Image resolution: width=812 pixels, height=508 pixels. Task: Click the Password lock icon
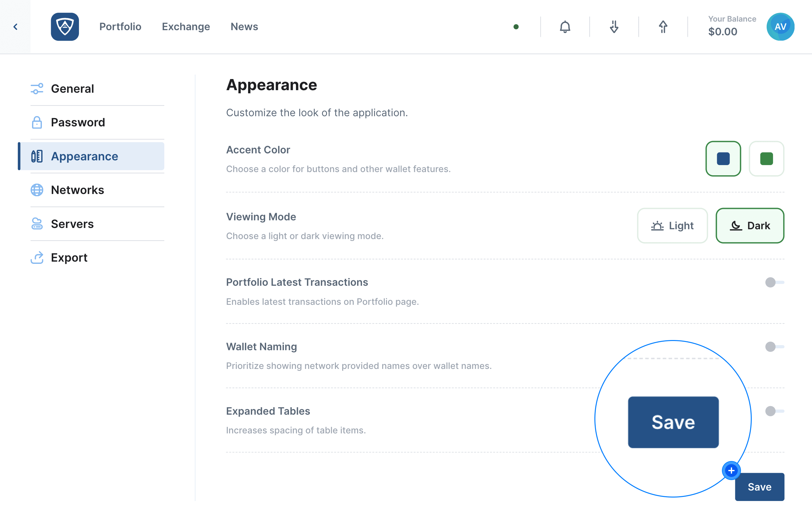point(37,122)
